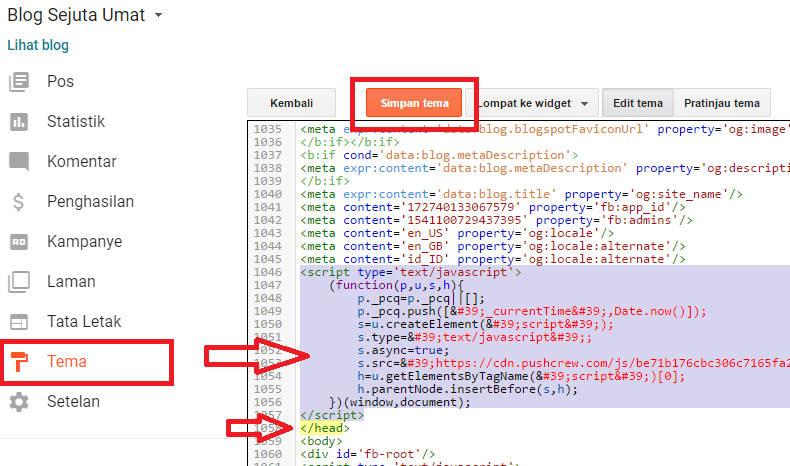Click the s.type text/javascript code line
This screenshot has width=790, height=466.
click(475, 337)
